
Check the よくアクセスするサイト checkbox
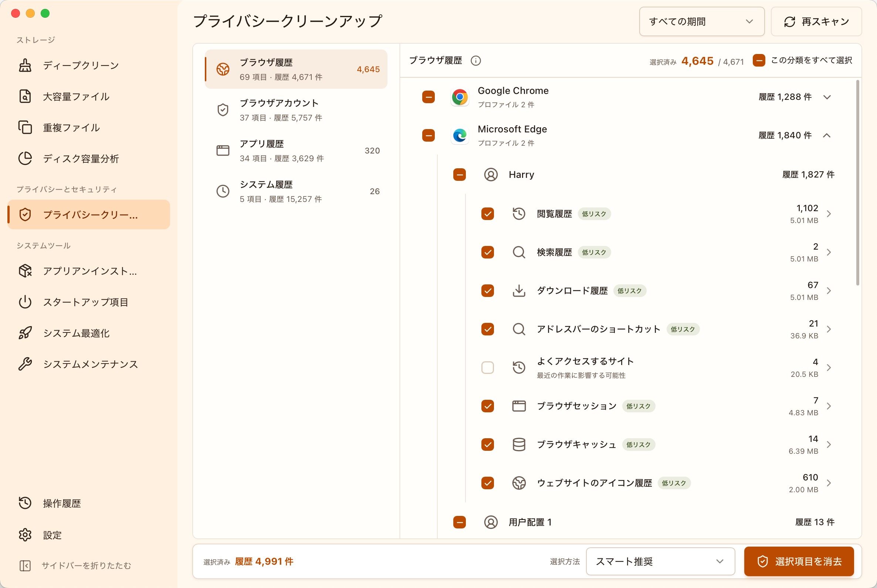[x=487, y=368]
